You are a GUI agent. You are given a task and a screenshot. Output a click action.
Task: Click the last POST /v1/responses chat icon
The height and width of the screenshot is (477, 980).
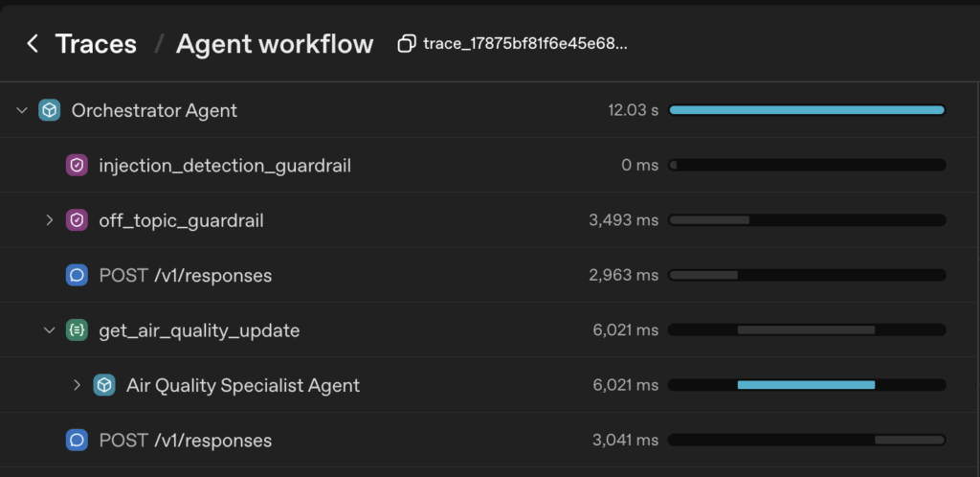pos(77,441)
